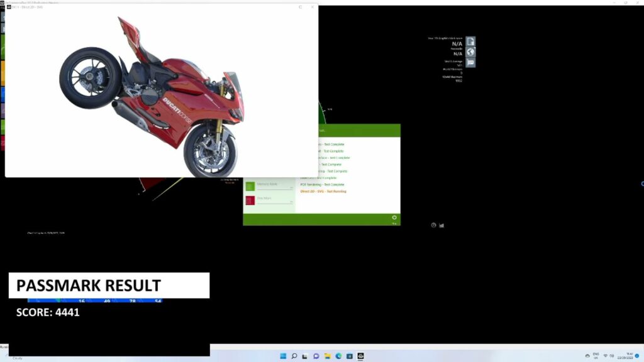Click the small chart icon beside help icon
The image size is (644, 362).
point(441,226)
